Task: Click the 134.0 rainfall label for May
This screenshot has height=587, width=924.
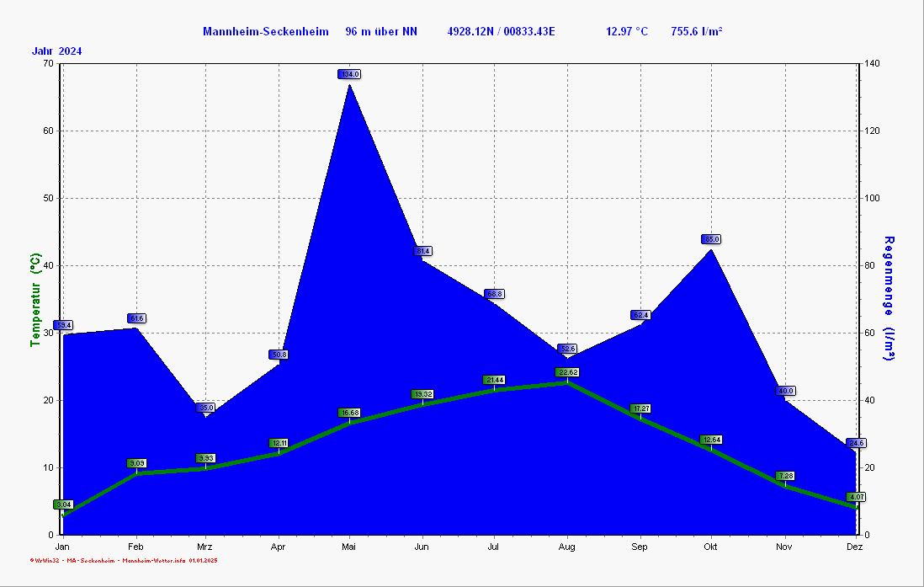Action: 350,74
